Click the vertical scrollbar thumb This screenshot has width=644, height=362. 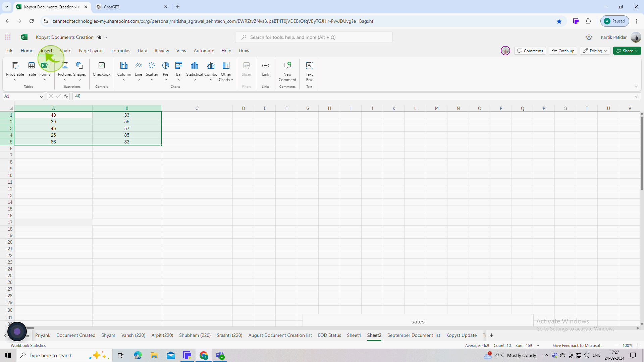pyautogui.click(x=642, y=154)
